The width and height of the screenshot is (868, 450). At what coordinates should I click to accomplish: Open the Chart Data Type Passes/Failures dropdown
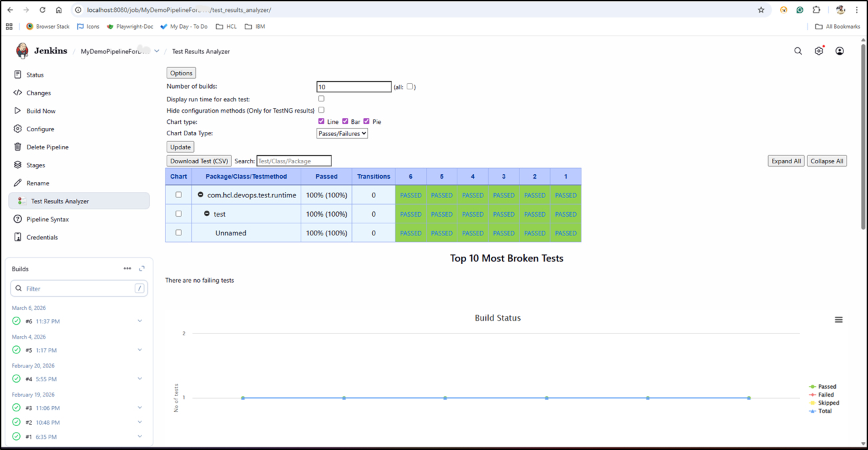(x=342, y=133)
